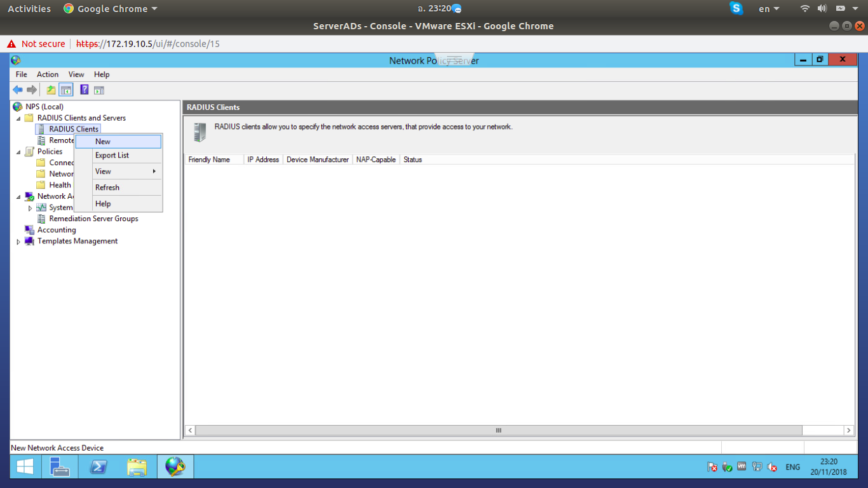
Task: Open the File menu
Action: point(22,74)
